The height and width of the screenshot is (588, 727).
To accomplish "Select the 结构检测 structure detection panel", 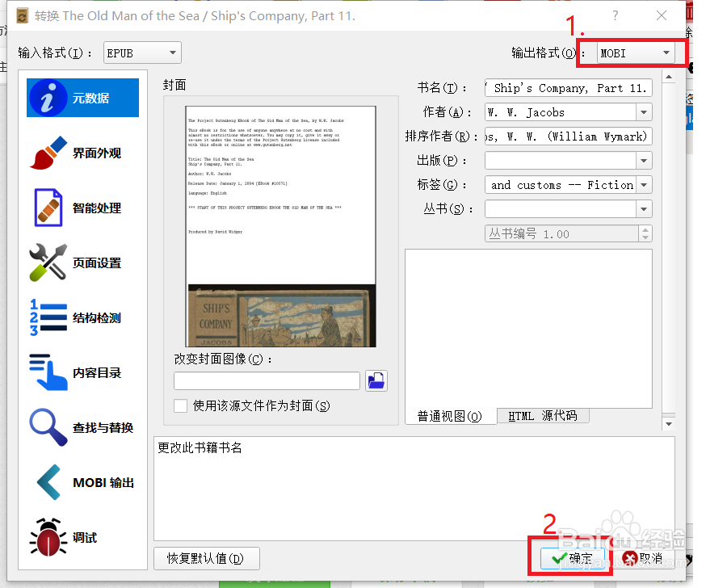I will 81,317.
